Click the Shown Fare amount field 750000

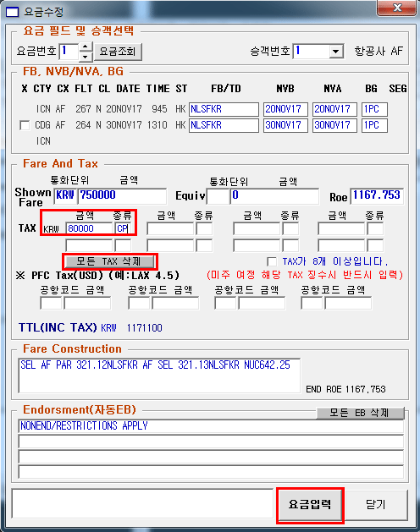click(122, 195)
